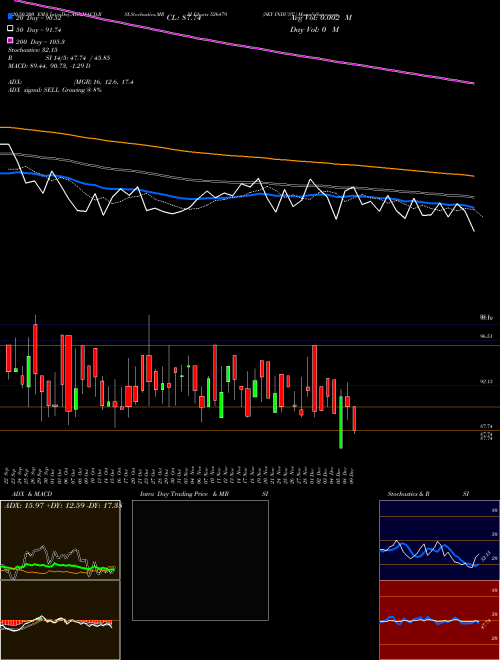Click the 'Avg Vol: 0.002 M' label
500x660 pixels.
[321, 18]
